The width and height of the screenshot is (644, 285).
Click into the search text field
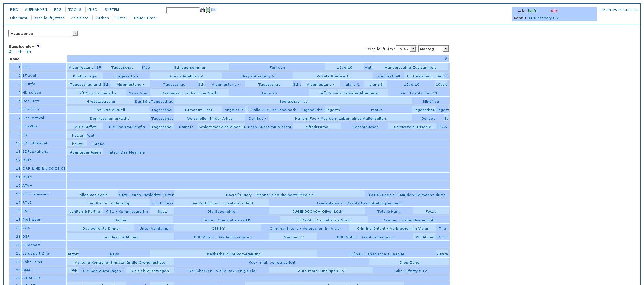[x=183, y=10]
